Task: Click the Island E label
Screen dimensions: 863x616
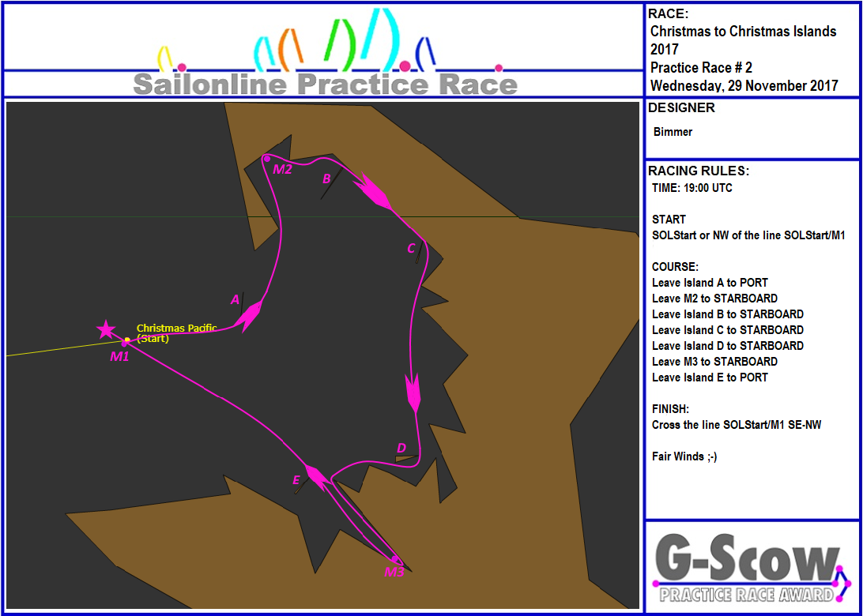Action: (296, 480)
